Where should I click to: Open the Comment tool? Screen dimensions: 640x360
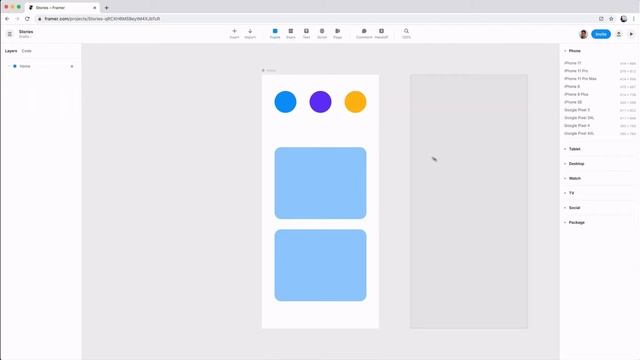point(364,33)
